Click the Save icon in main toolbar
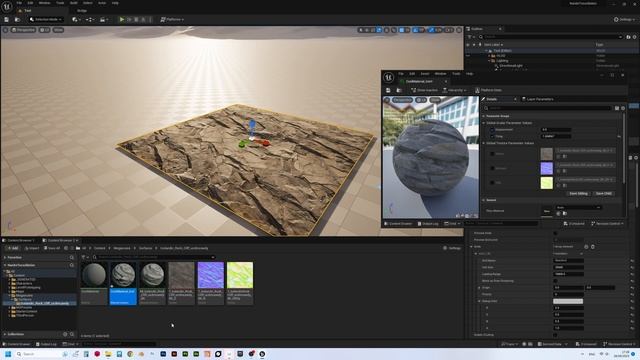Image resolution: width=640 pixels, height=360 pixels. click(x=7, y=19)
